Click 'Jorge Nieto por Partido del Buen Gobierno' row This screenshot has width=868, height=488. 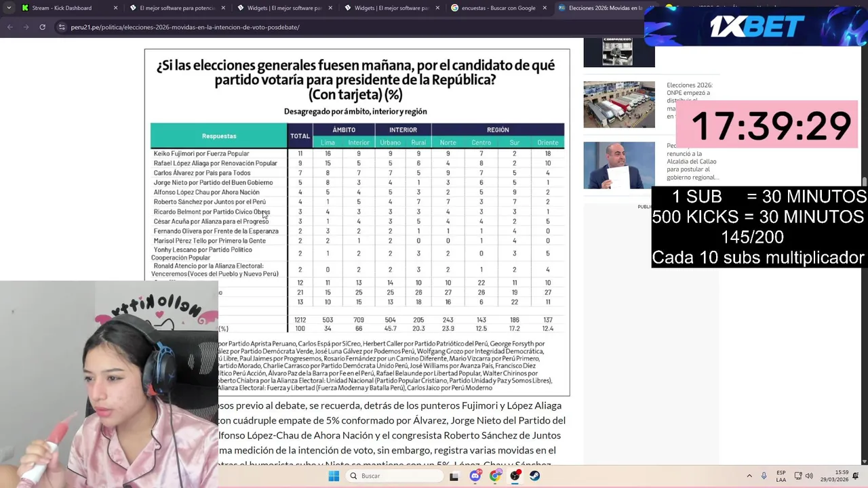click(x=213, y=182)
